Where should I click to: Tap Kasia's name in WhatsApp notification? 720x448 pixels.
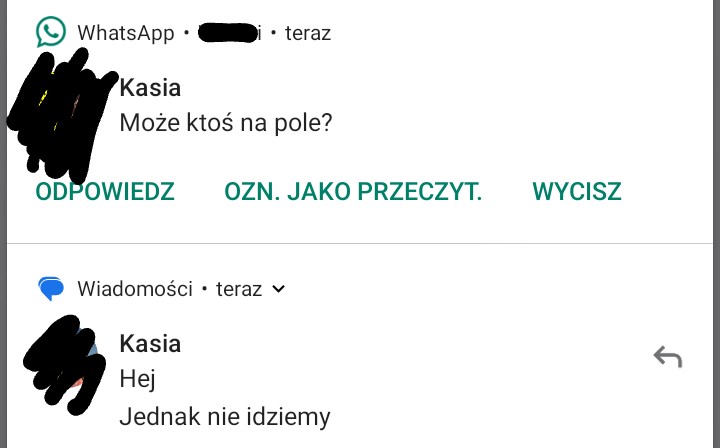(150, 88)
